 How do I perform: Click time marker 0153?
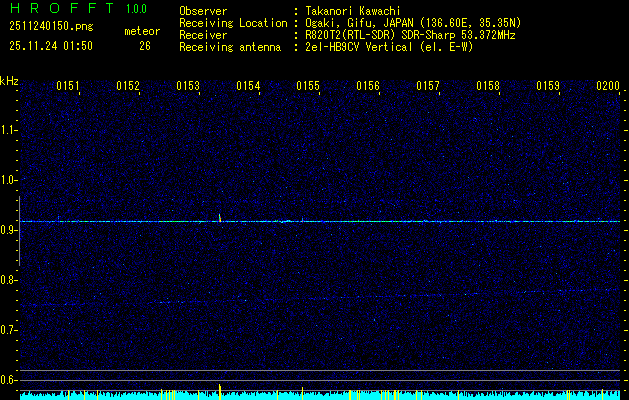coord(188,86)
